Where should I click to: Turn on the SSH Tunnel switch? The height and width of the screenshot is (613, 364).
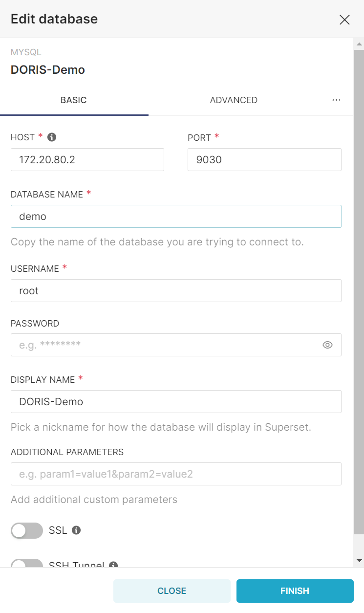[x=27, y=564]
